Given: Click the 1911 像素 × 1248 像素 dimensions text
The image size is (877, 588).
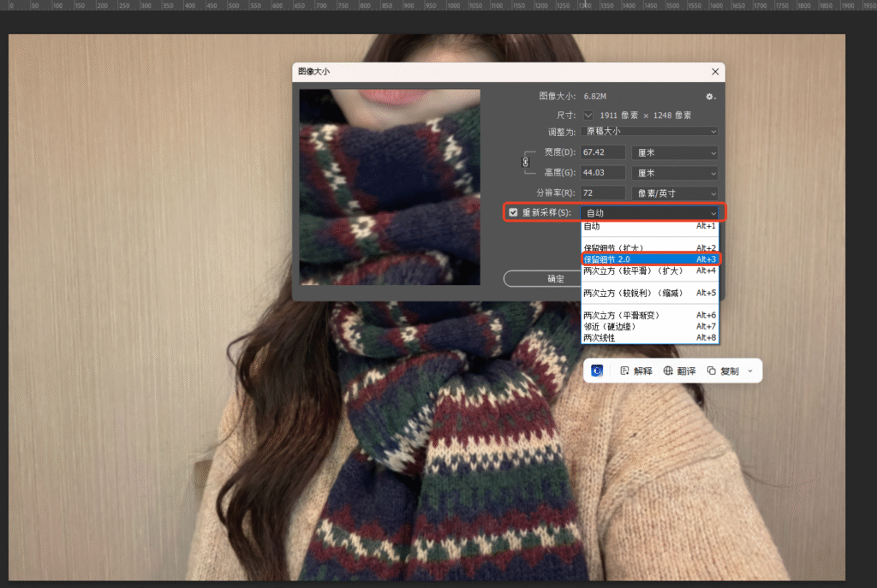Looking at the screenshot, I should tap(646, 116).
